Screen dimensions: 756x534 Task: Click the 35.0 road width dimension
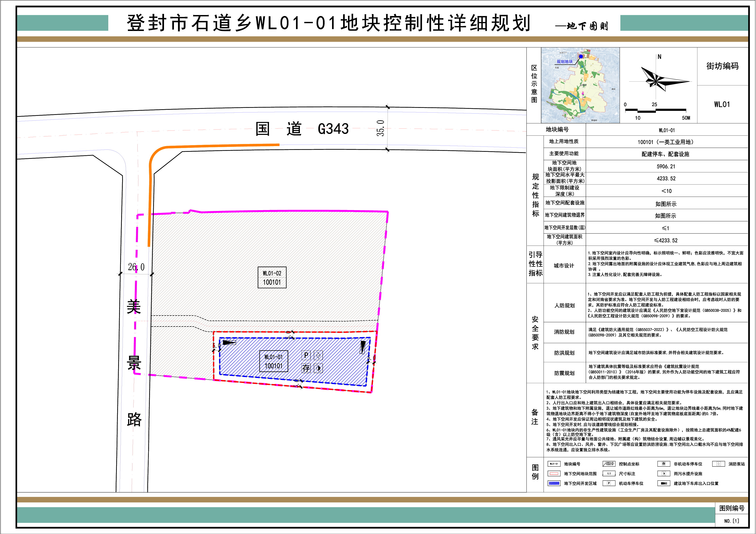tap(380, 128)
